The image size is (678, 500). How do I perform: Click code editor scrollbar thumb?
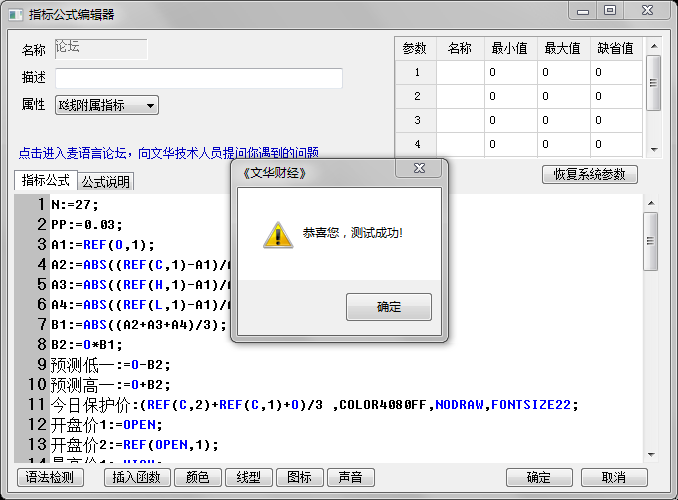650,241
